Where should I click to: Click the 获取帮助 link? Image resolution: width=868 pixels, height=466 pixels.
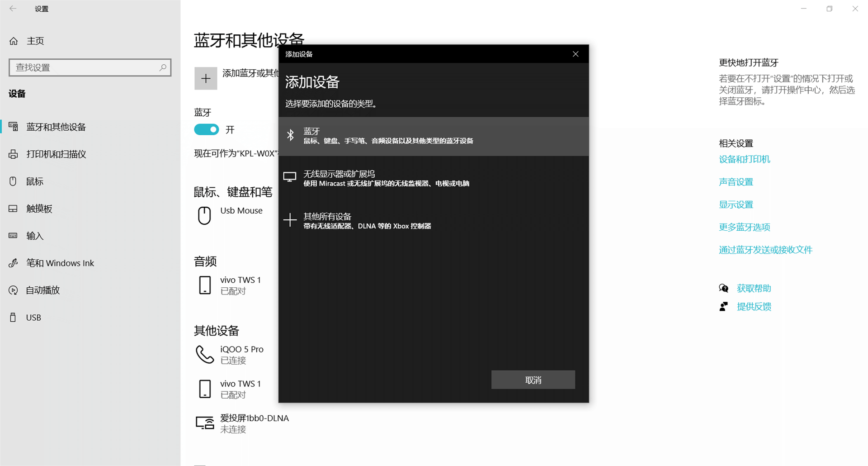pos(754,288)
